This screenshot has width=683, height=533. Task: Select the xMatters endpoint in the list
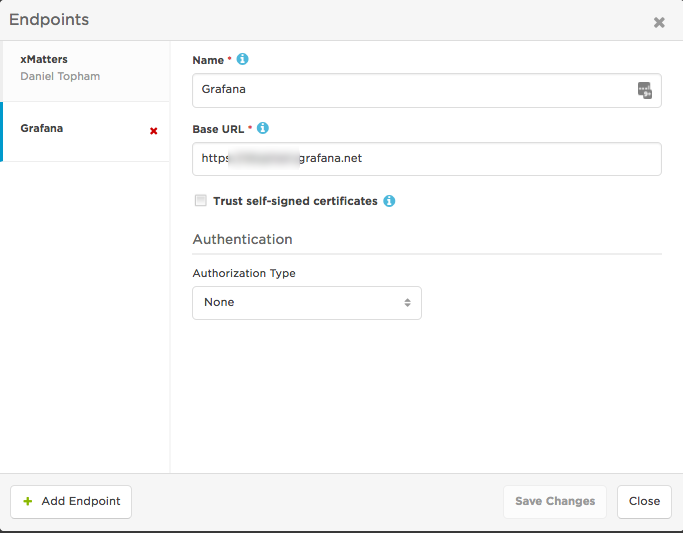(x=85, y=71)
